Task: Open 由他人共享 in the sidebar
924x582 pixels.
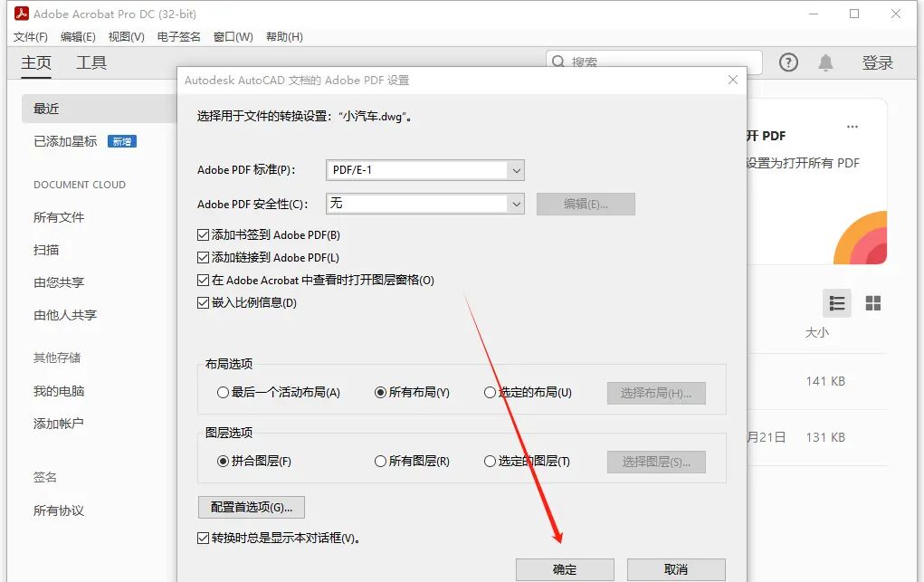Action: tap(65, 315)
